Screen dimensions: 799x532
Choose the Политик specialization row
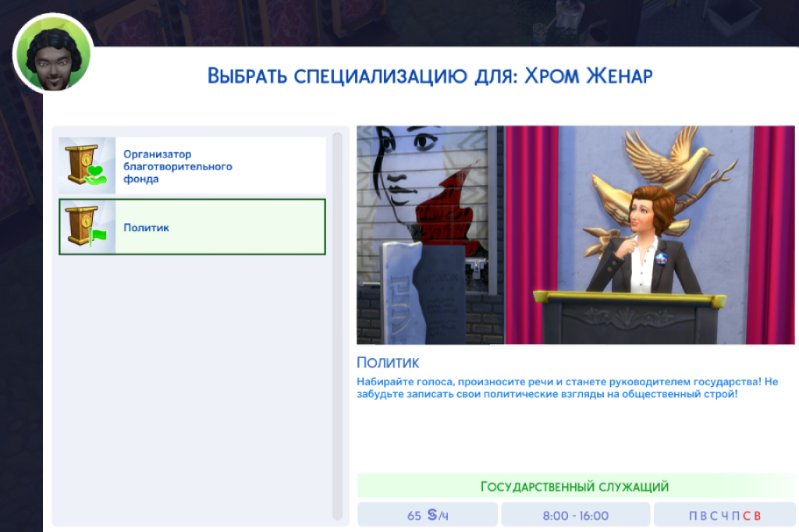192,227
